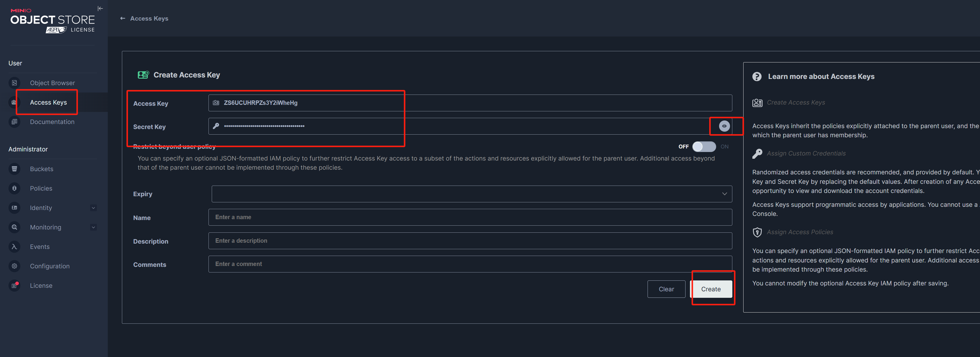This screenshot has width=980, height=357.
Task: Toggle the Restrict beyond user policy switch
Action: point(703,146)
